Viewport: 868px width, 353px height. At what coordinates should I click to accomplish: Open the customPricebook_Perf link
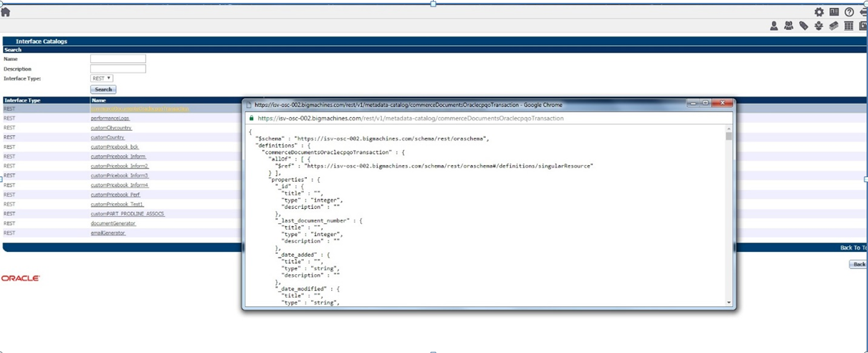pos(115,194)
